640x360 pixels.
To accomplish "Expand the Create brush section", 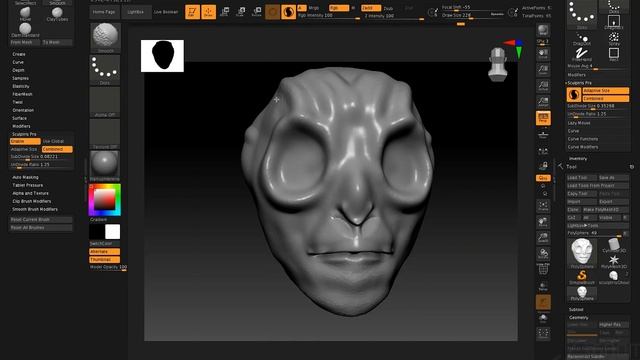I will [x=19, y=54].
